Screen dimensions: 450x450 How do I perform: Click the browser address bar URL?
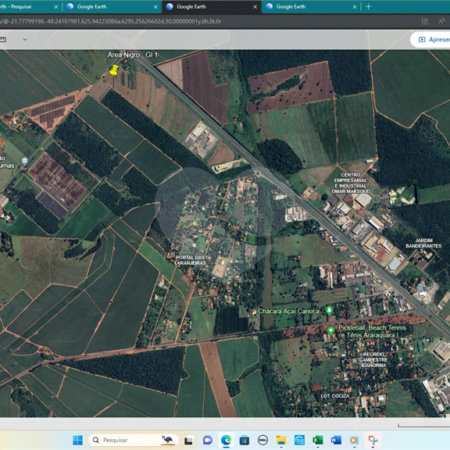tap(110, 21)
